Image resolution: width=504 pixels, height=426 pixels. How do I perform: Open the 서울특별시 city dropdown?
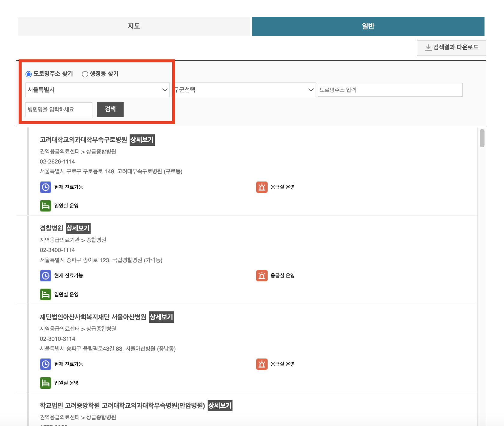click(97, 90)
